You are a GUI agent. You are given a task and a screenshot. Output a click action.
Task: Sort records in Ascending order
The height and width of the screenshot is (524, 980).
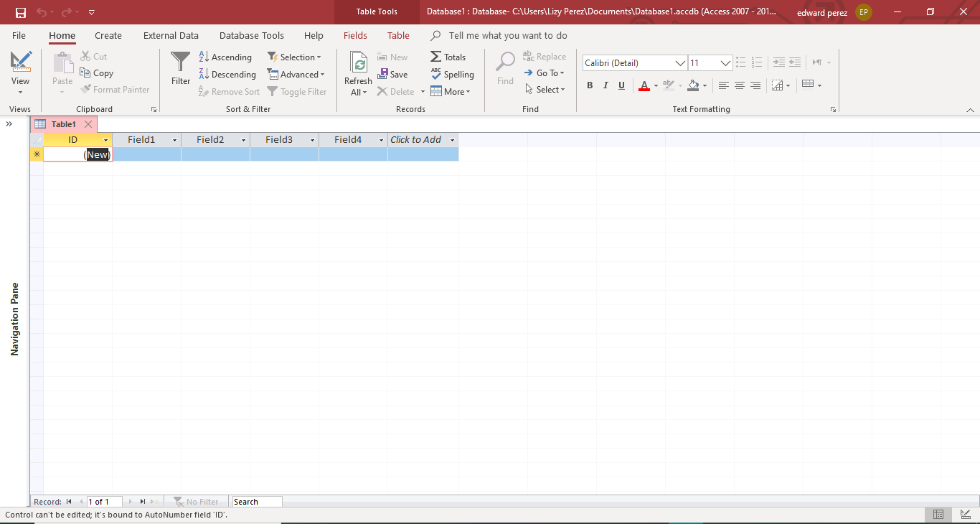[225, 57]
